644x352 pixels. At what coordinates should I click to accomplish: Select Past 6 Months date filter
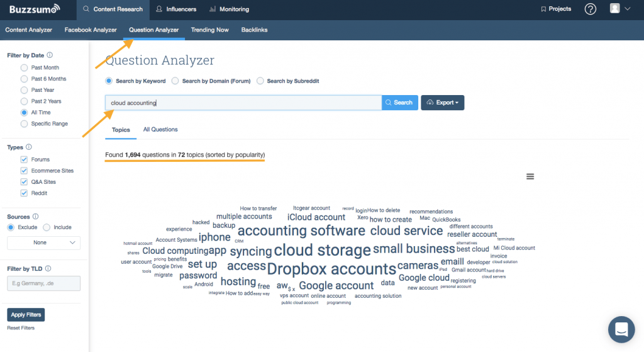click(x=25, y=79)
